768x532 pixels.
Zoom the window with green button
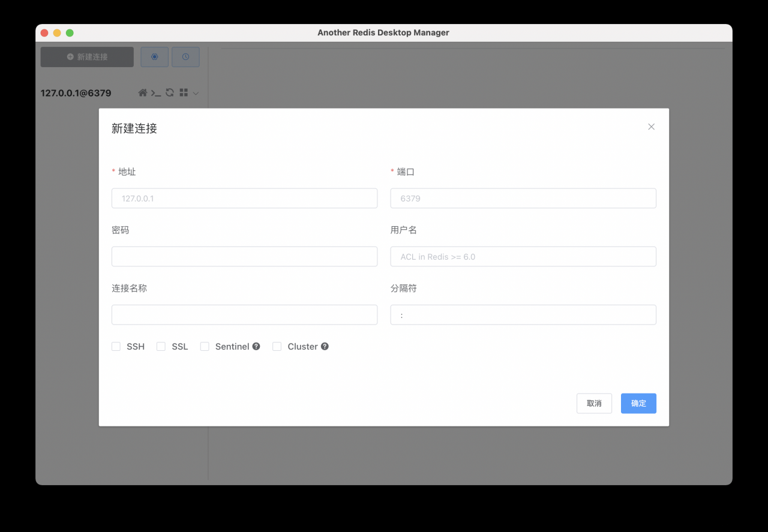coord(70,33)
